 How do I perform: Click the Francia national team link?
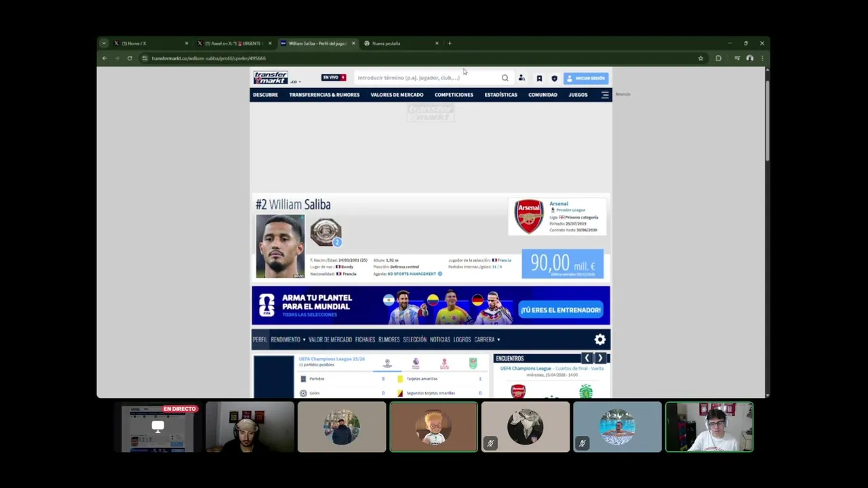504,260
